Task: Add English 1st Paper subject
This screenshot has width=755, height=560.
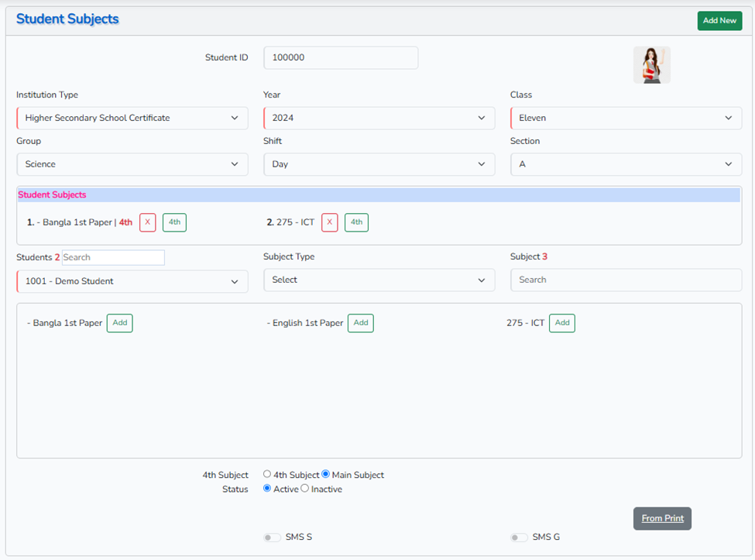Action: pos(360,323)
